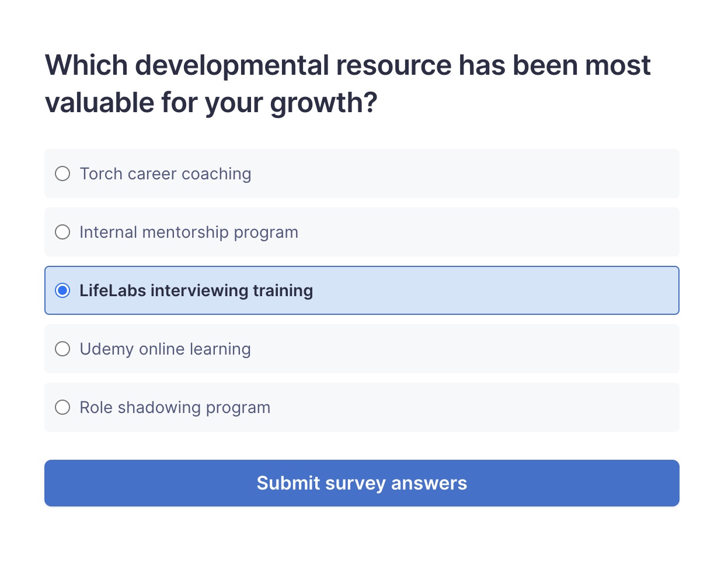
Task: Click empty area of Udemy online learning row
Action: (467, 349)
